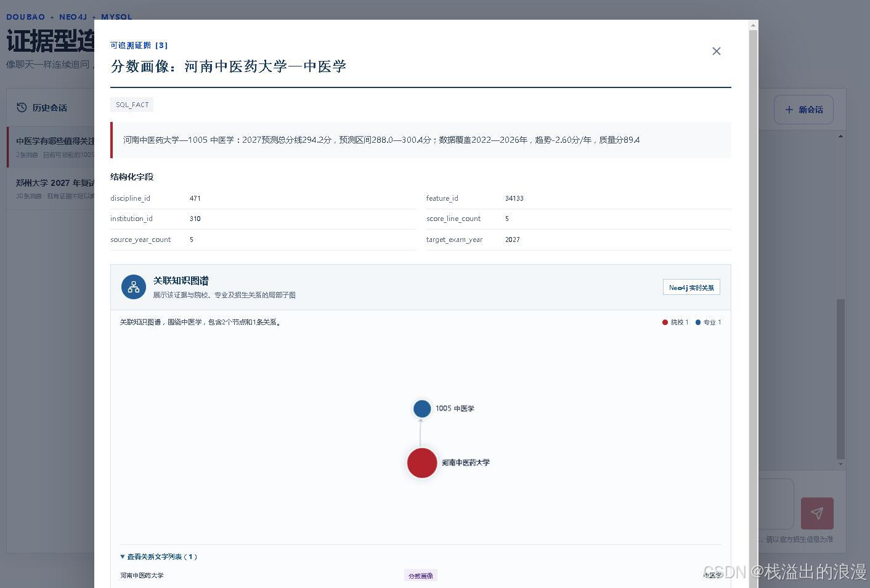Image resolution: width=870 pixels, height=588 pixels.
Task: Click the paper plane send button
Action: click(x=817, y=513)
